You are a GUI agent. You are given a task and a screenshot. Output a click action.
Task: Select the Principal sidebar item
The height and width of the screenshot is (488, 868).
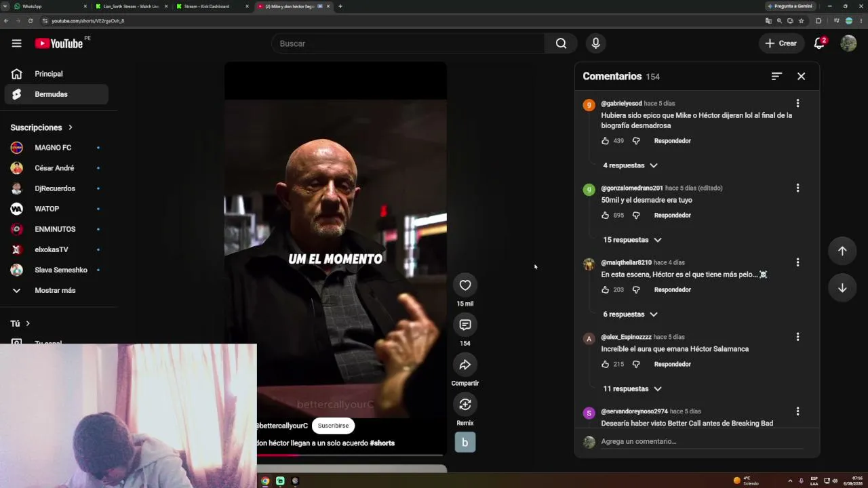56,74
